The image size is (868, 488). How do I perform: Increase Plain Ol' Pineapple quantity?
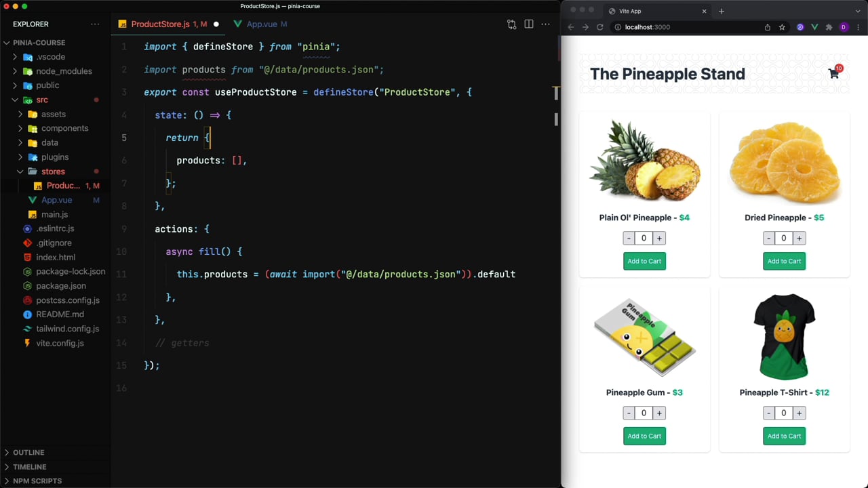pos(659,238)
